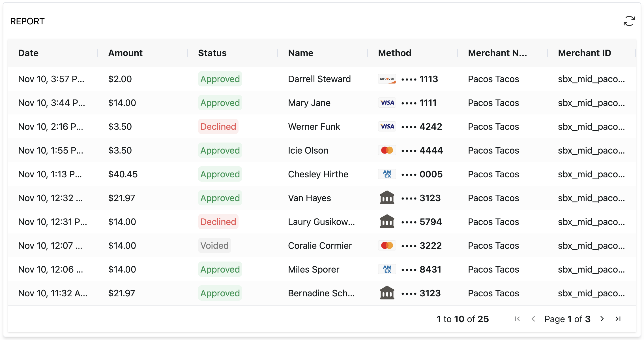Select the Date column header

[28, 53]
